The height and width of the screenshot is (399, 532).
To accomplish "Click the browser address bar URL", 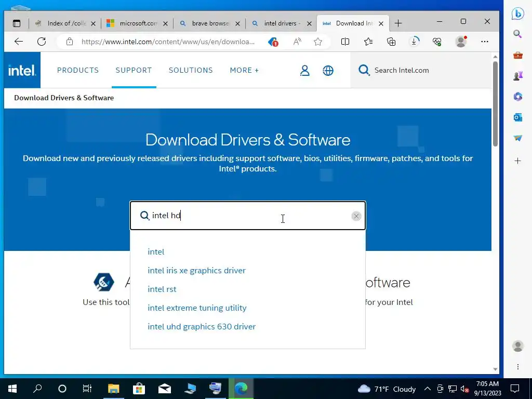I will [x=168, y=42].
